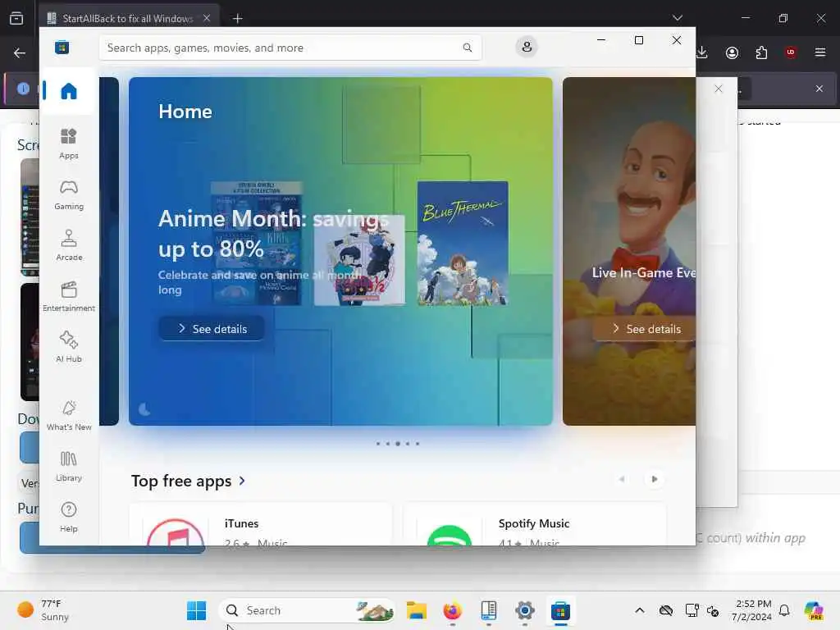The image size is (840, 630).
Task: Show hidden system tray icons
Action: pos(640,610)
